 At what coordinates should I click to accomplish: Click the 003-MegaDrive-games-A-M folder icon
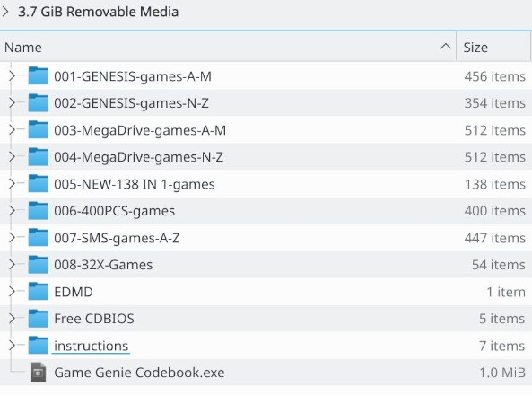click(x=38, y=130)
